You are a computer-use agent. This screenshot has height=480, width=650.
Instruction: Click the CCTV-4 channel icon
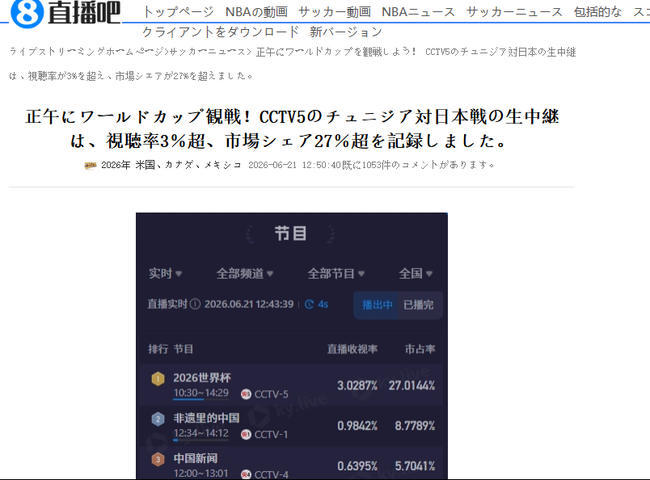click(246, 475)
